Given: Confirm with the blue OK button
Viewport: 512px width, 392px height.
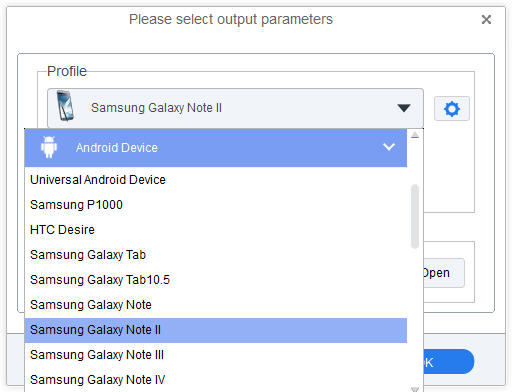Looking at the screenshot, I should click(x=449, y=362).
